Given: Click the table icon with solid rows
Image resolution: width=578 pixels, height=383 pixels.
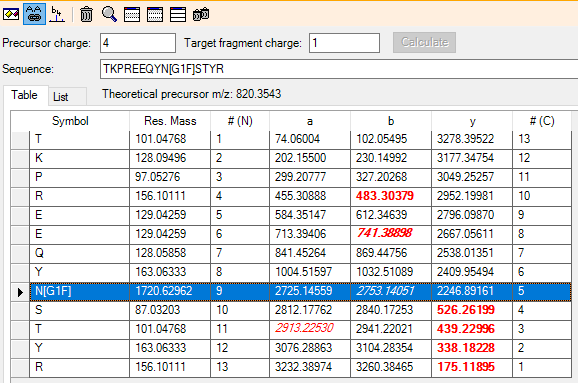Looking at the screenshot, I should (x=178, y=15).
